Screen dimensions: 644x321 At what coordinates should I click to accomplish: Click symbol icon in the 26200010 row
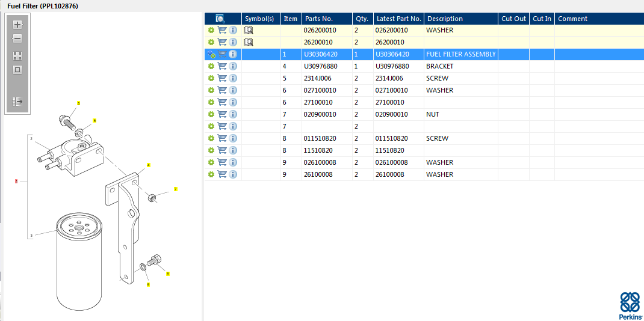pyautogui.click(x=249, y=42)
